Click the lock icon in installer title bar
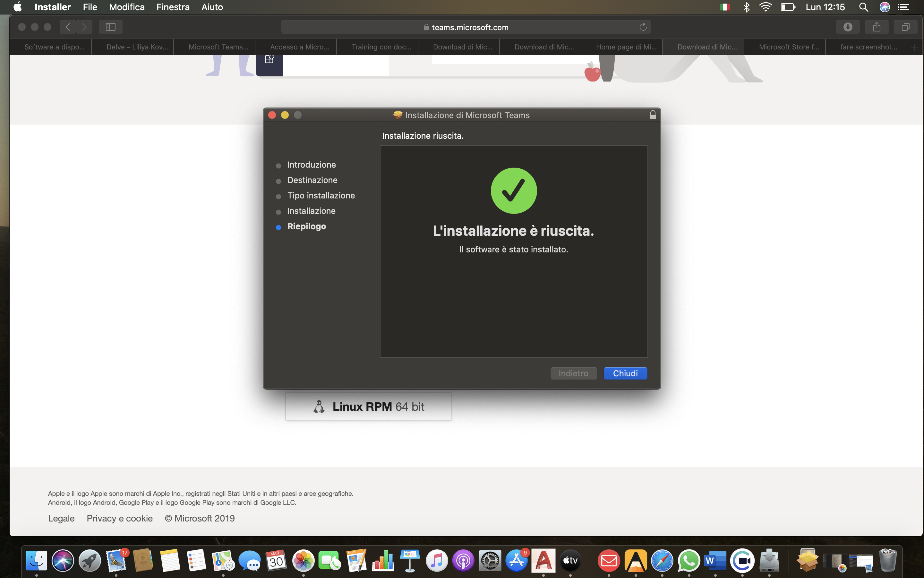The image size is (924, 578). tap(653, 115)
